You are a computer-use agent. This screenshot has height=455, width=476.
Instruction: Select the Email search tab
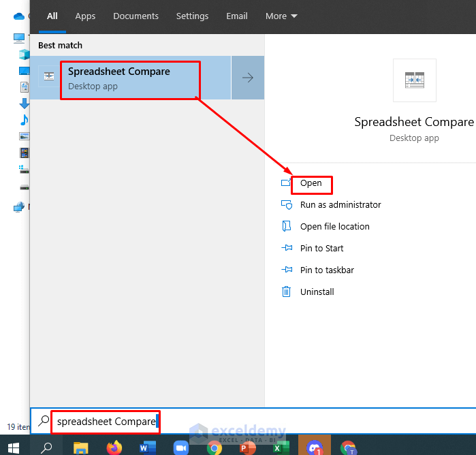[x=237, y=16]
